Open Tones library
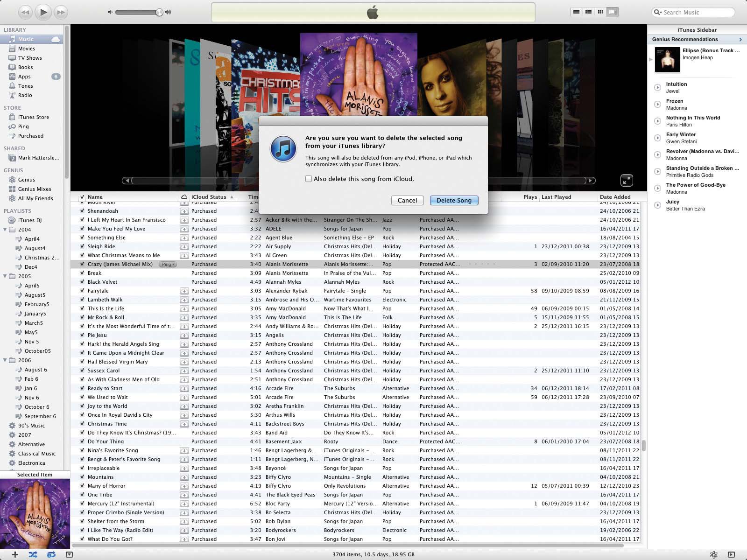 (x=25, y=86)
